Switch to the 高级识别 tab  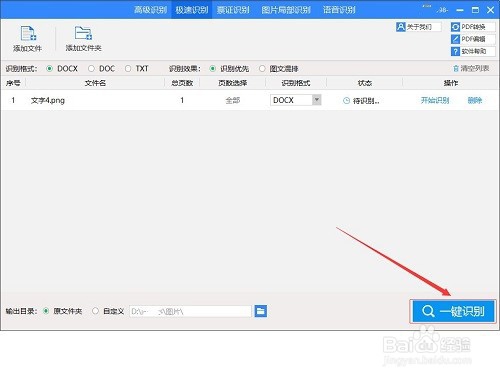(151, 10)
